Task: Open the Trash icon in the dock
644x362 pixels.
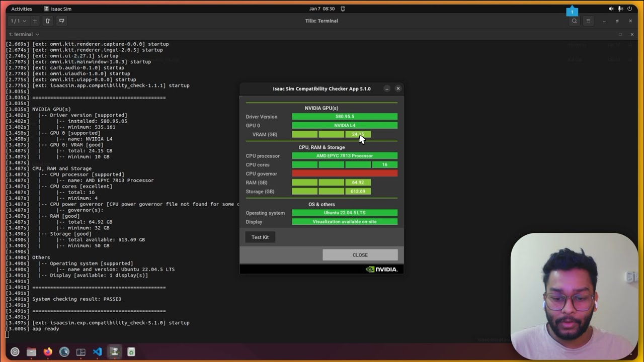Action: [131, 352]
